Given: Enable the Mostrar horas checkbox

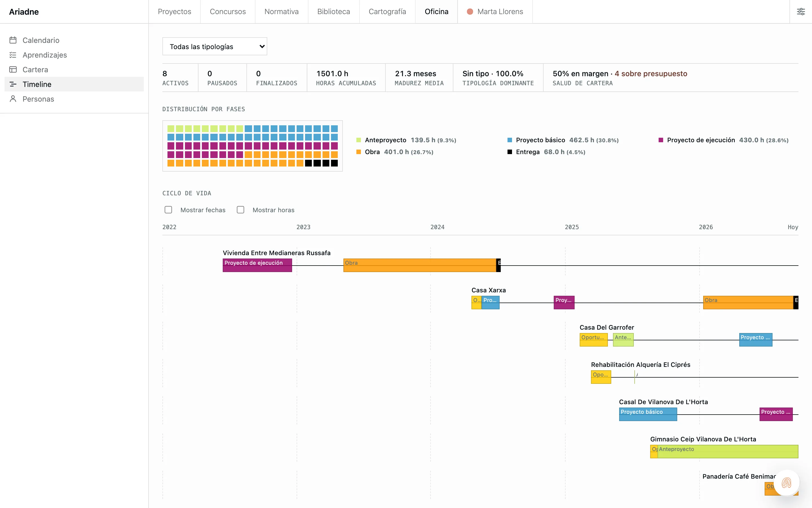Looking at the screenshot, I should click(x=240, y=210).
